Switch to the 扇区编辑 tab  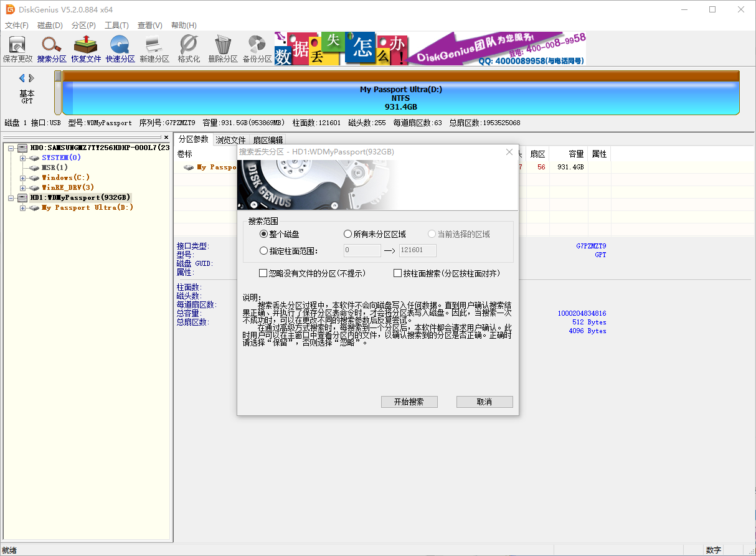(x=268, y=140)
